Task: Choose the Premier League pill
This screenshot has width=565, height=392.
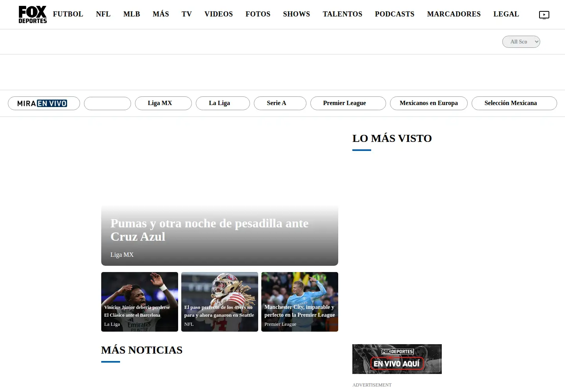Action: point(348,103)
